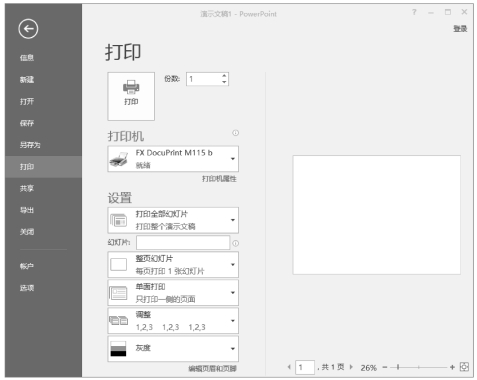Open the 打印机属性 link
Screen dimensions: 477x380
click(x=219, y=179)
